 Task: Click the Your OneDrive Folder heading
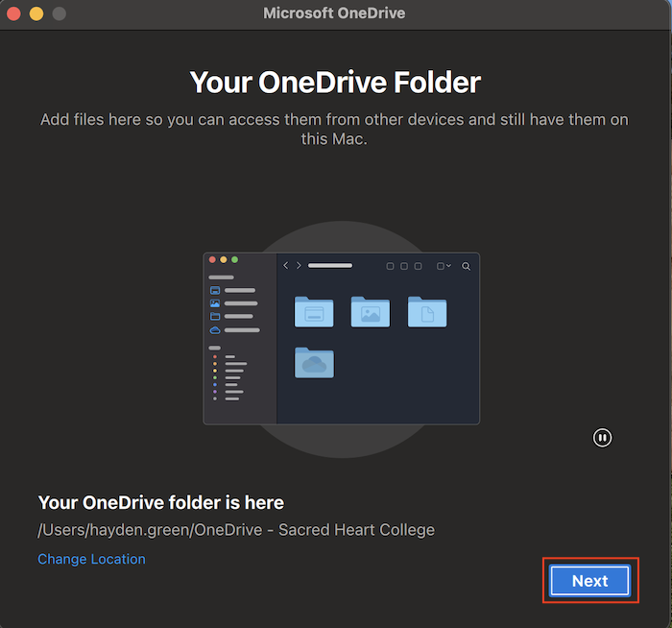pos(335,82)
